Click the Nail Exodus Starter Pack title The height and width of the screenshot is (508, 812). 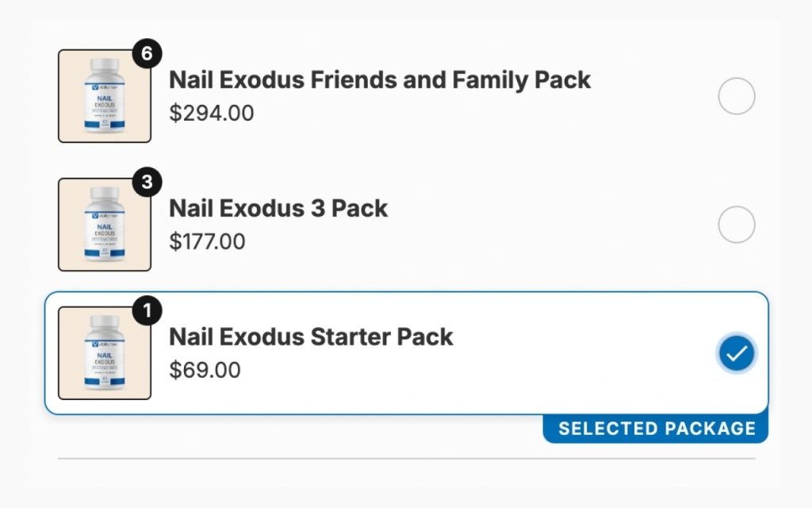(x=311, y=337)
